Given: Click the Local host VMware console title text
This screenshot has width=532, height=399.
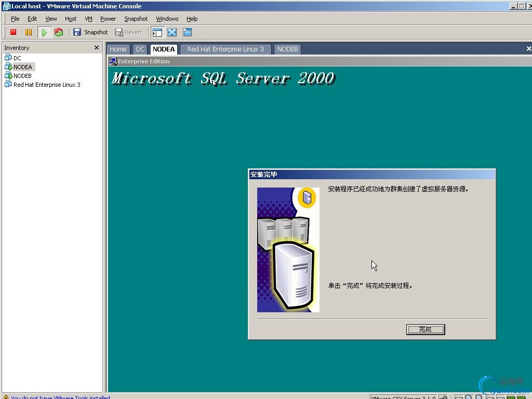Looking at the screenshot, I should [76, 6].
